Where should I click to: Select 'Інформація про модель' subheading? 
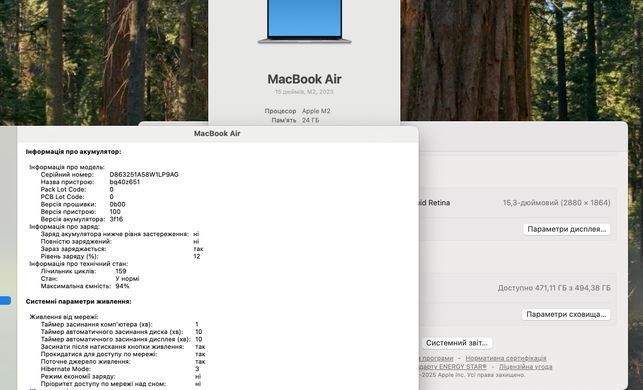coord(67,167)
